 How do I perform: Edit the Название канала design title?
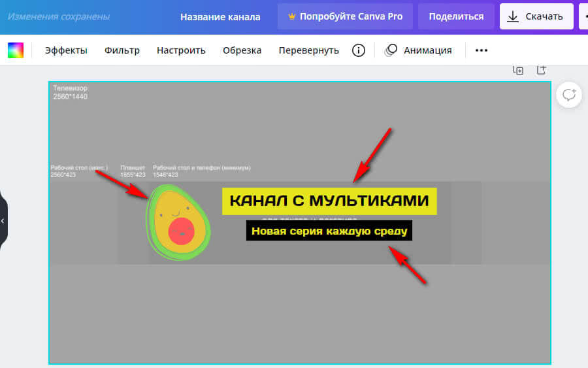coord(220,16)
